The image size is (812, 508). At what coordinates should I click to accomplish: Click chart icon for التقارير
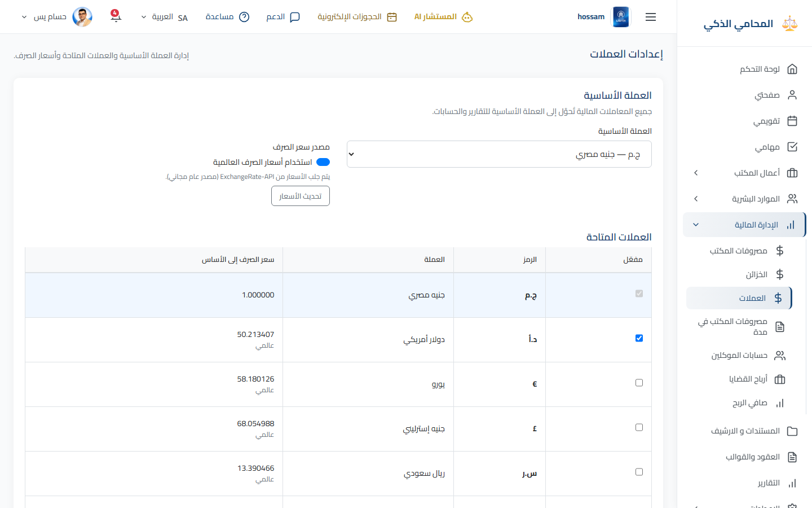point(792,483)
